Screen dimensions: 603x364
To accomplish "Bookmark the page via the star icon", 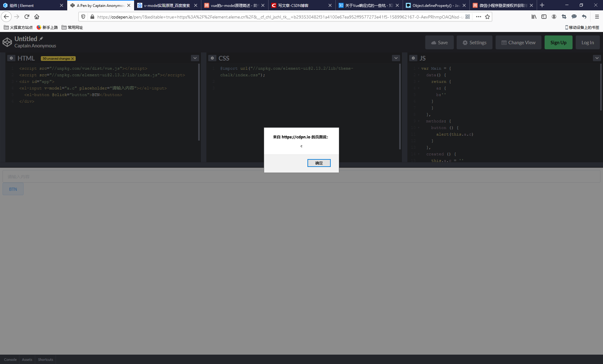I will tap(488, 17).
